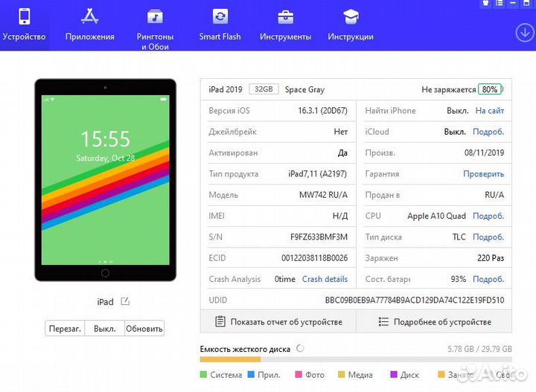Click the iPad screen preview image

105,180
